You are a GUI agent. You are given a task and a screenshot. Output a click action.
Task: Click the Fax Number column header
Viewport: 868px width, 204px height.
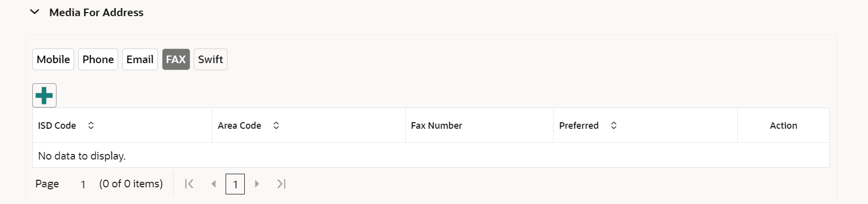point(437,125)
